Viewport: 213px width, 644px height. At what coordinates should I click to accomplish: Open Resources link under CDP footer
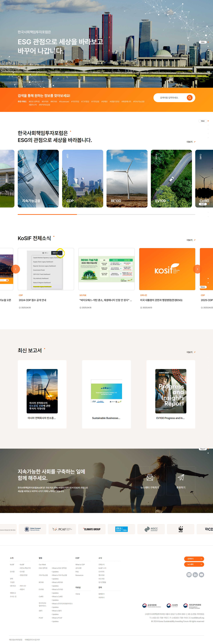tap(79, 575)
